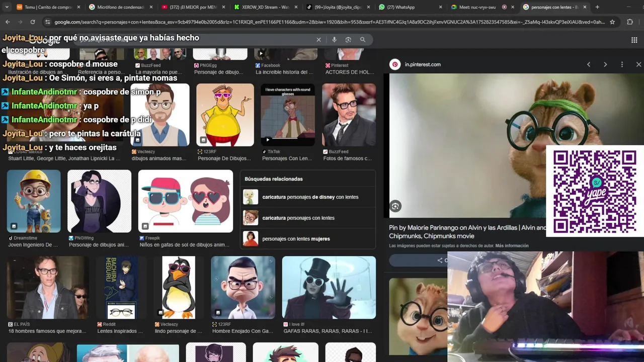The image size is (644, 362).
Task: Close the WhatsApp tab
Action: (x=441, y=7)
